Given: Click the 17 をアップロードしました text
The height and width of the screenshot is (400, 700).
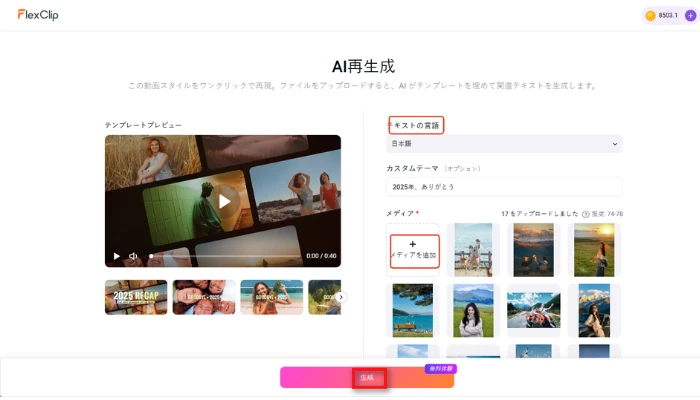Looking at the screenshot, I should tap(540, 214).
